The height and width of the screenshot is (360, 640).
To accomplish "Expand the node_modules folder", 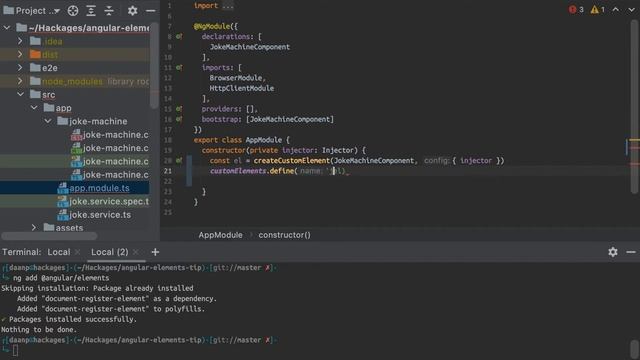I will click(x=20, y=81).
